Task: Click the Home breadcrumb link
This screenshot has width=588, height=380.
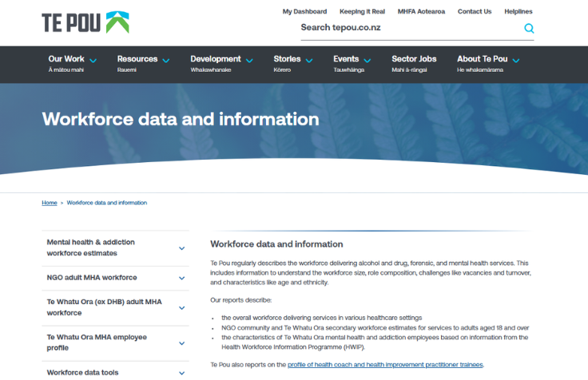Action: tap(49, 203)
